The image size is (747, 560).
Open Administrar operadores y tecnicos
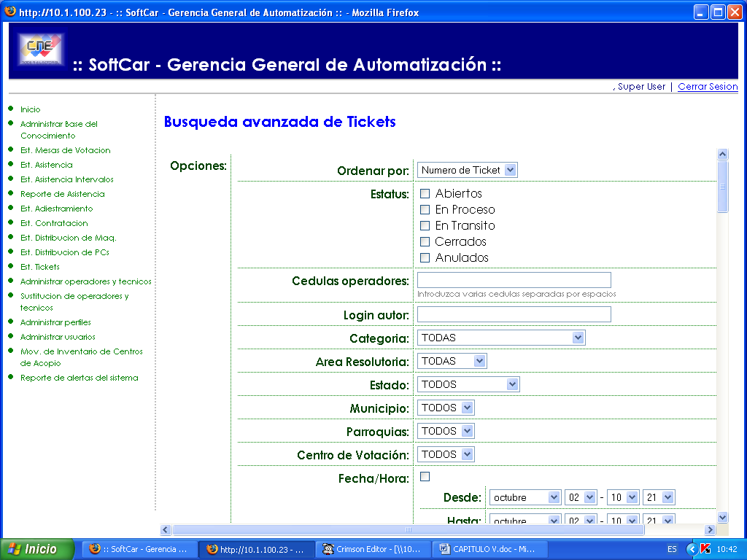point(86,282)
